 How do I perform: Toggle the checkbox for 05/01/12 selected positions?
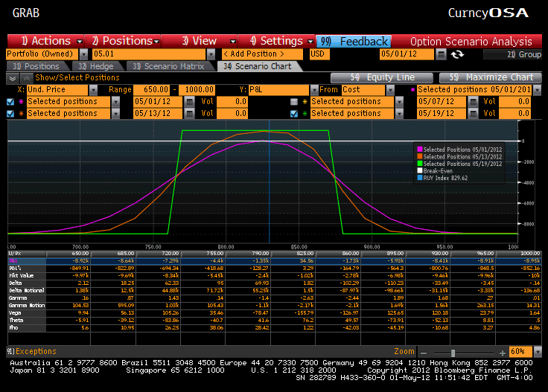[10, 101]
